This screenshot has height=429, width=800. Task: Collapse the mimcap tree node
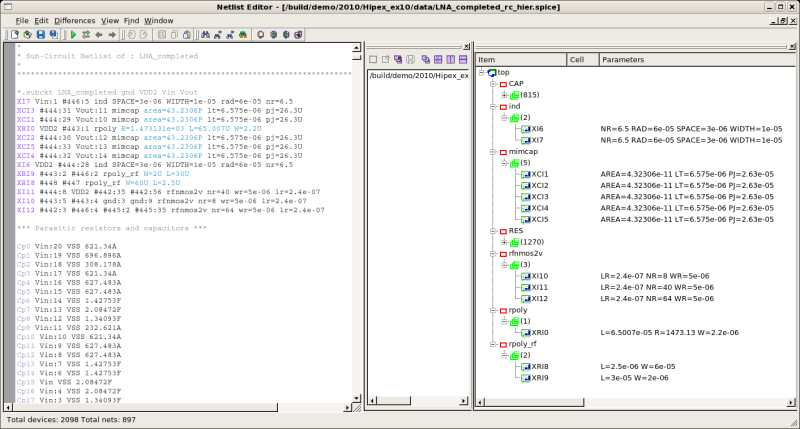click(x=494, y=152)
